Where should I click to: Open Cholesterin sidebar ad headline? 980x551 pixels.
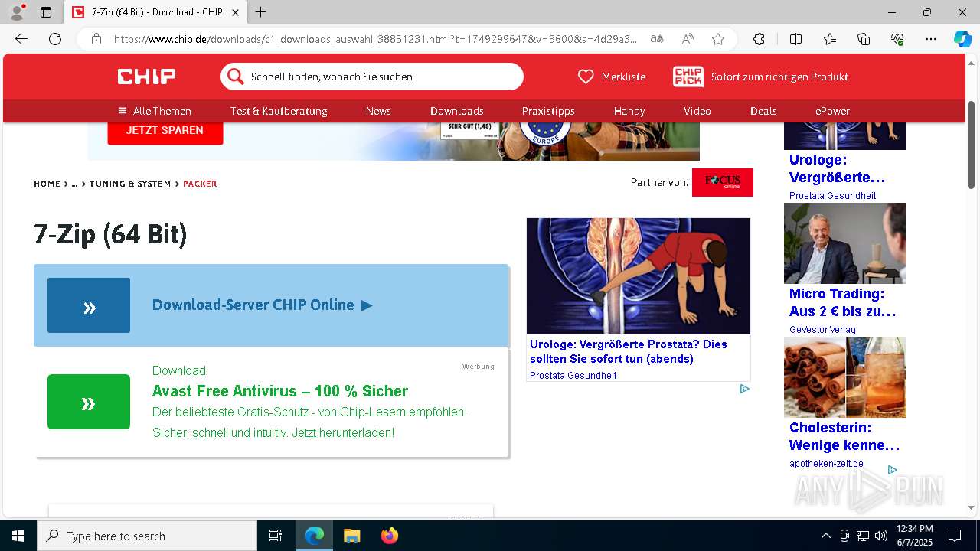(844, 436)
